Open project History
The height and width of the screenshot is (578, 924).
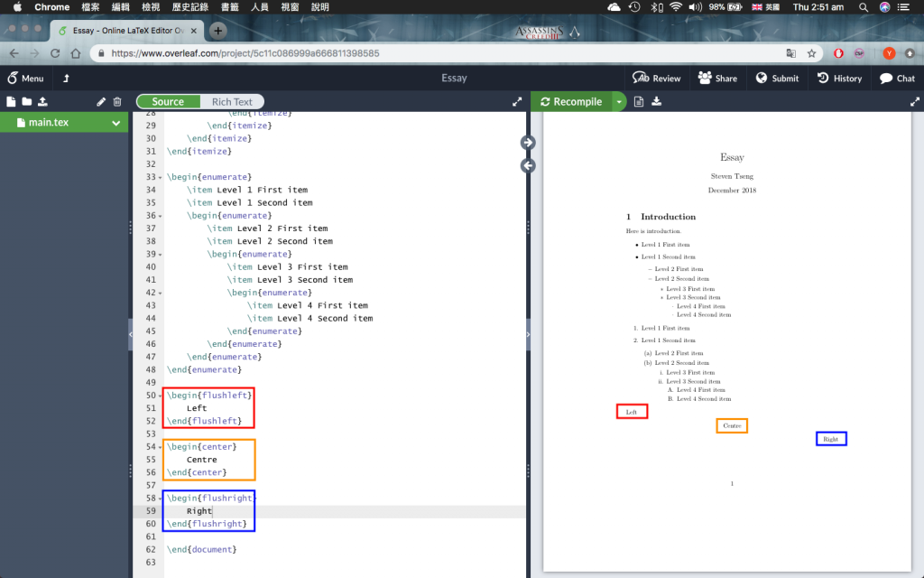click(839, 78)
